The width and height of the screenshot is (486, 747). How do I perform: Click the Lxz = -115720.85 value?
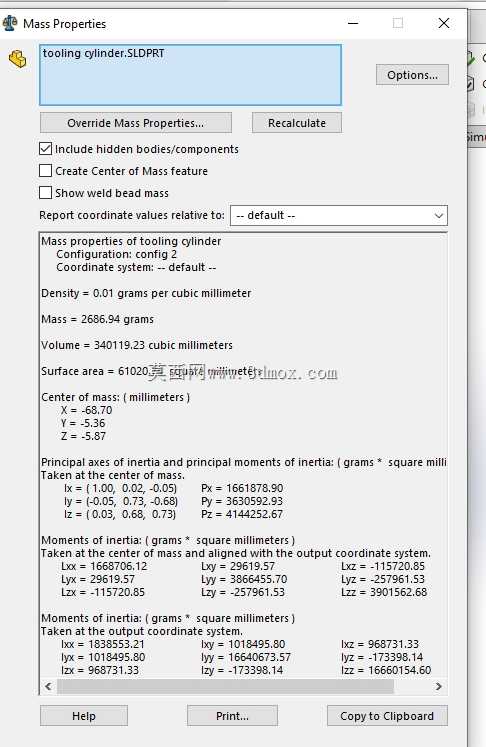tap(383, 566)
